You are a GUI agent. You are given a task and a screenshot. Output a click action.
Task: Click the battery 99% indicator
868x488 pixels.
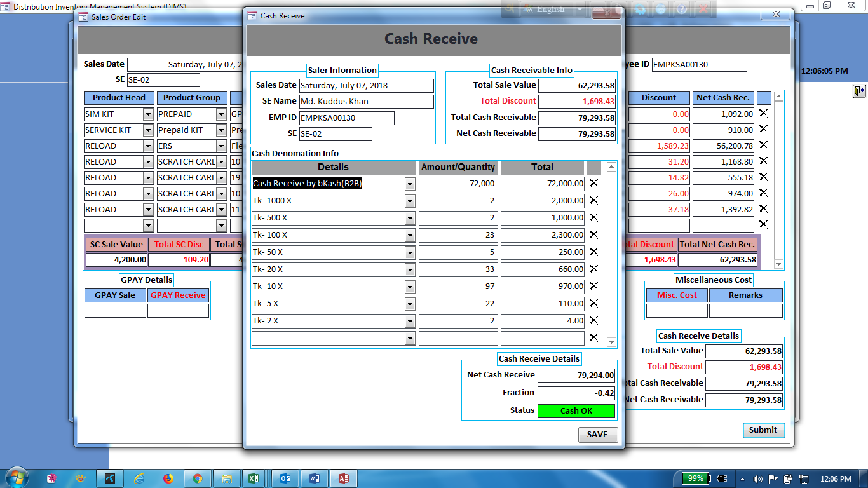coord(695,478)
